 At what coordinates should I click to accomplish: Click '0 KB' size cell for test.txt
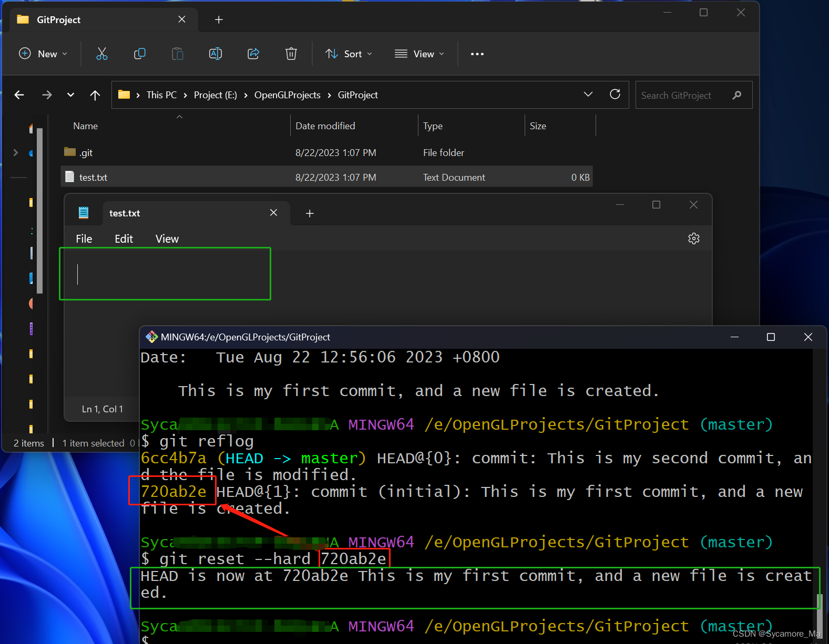point(580,178)
